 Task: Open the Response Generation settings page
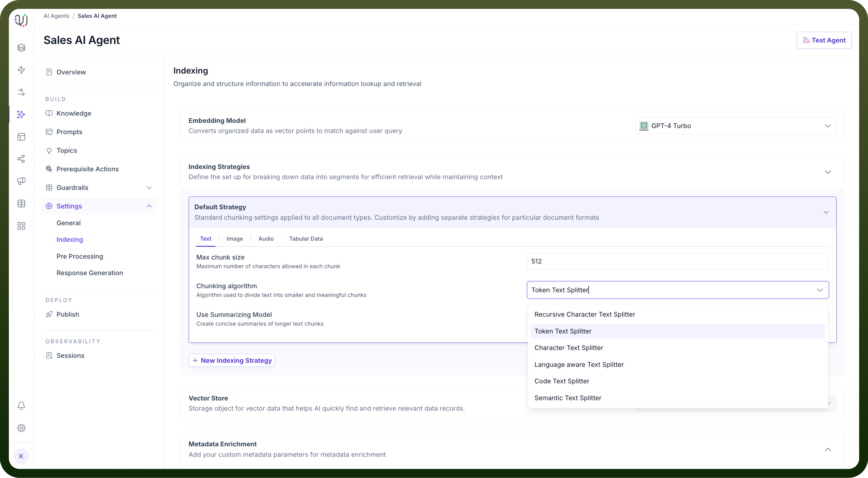point(90,273)
